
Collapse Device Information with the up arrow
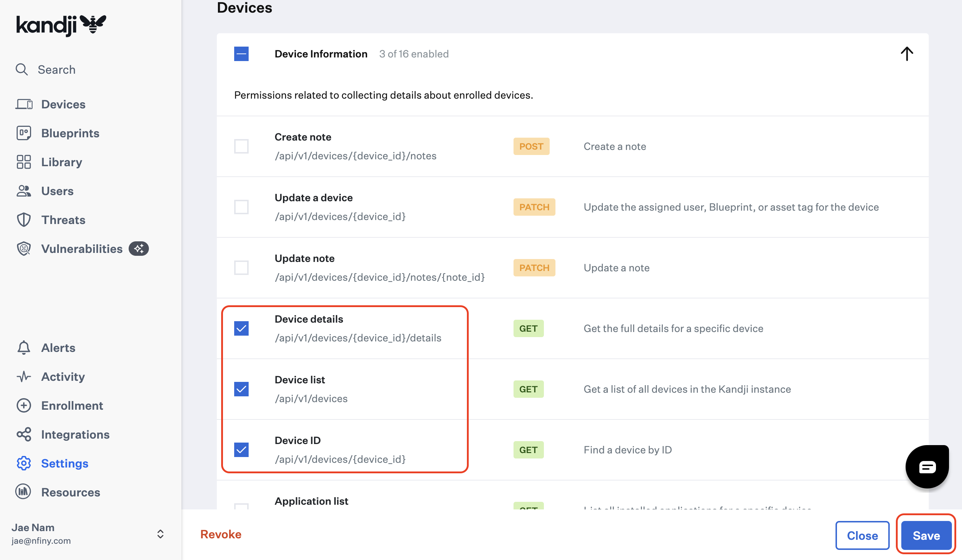907,54
